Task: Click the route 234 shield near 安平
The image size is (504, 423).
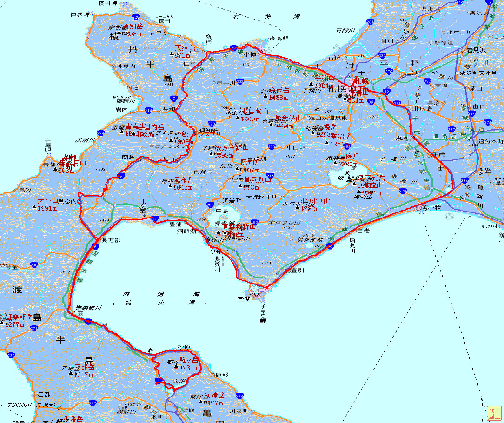Action: (464, 180)
